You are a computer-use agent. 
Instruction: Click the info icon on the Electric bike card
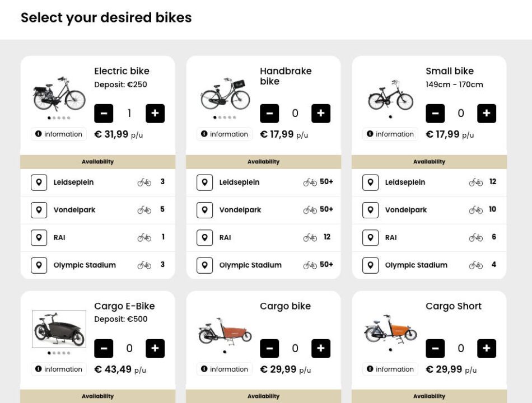(x=38, y=134)
